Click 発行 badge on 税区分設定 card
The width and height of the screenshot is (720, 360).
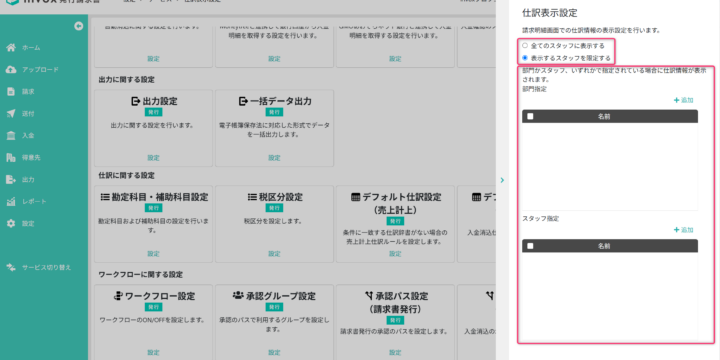point(274,208)
